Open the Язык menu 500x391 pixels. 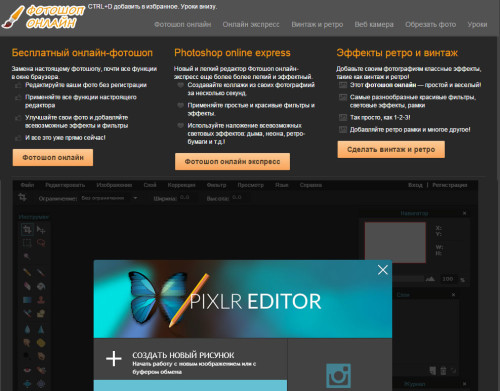tap(282, 185)
